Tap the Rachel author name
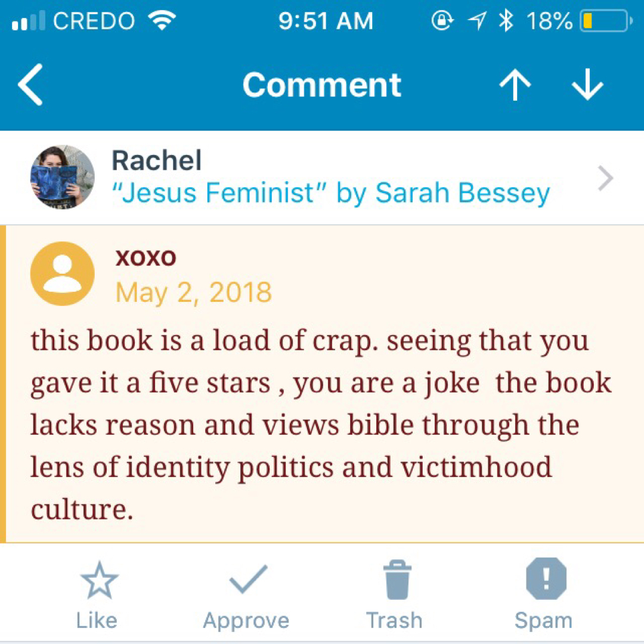The height and width of the screenshot is (644, 644). point(157,161)
